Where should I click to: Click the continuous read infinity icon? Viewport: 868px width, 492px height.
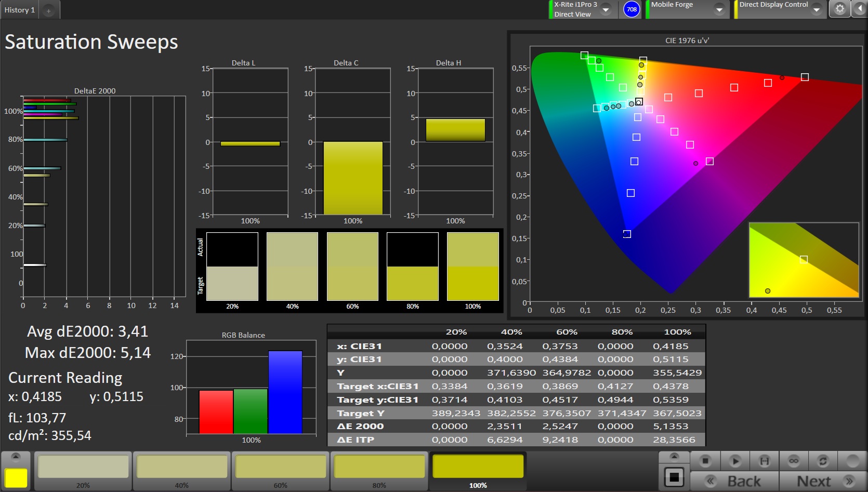coord(794,461)
